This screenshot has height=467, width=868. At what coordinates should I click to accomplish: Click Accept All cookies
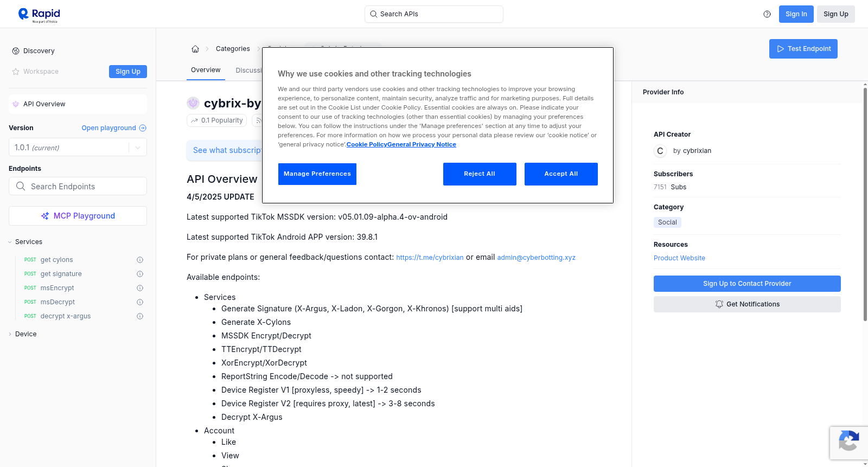coord(561,174)
